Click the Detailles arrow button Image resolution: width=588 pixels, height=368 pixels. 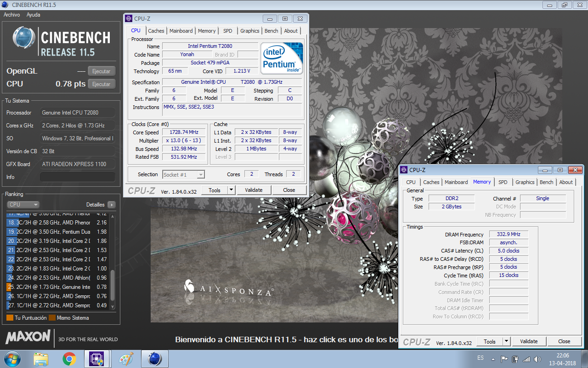click(x=112, y=205)
